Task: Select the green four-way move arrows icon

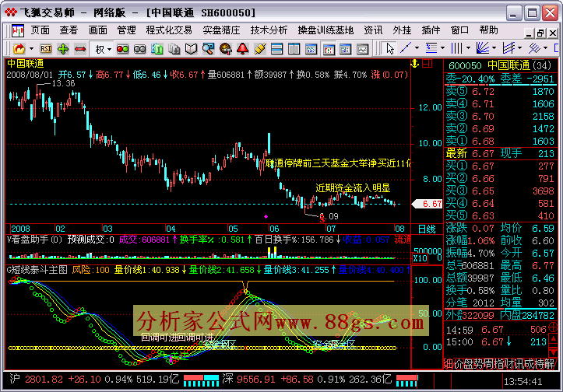Action: pos(63,48)
